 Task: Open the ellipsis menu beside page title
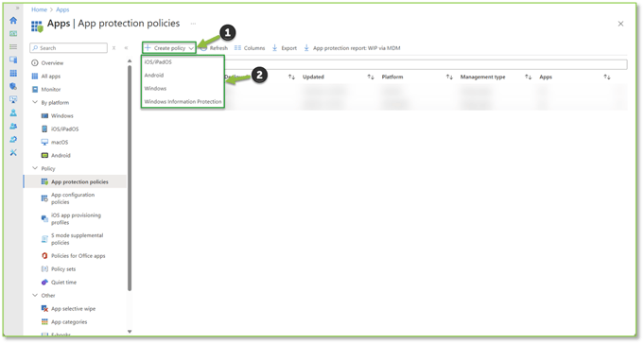pyautogui.click(x=193, y=24)
